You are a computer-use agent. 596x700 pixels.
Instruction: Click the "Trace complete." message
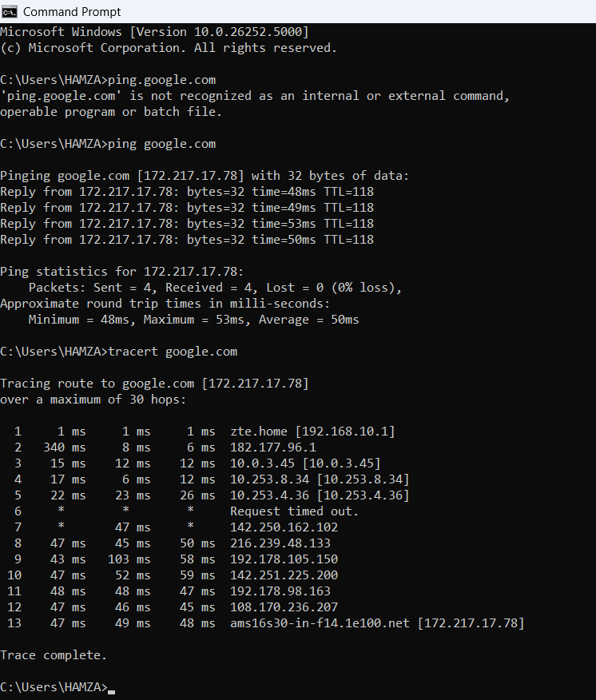[x=53, y=655]
